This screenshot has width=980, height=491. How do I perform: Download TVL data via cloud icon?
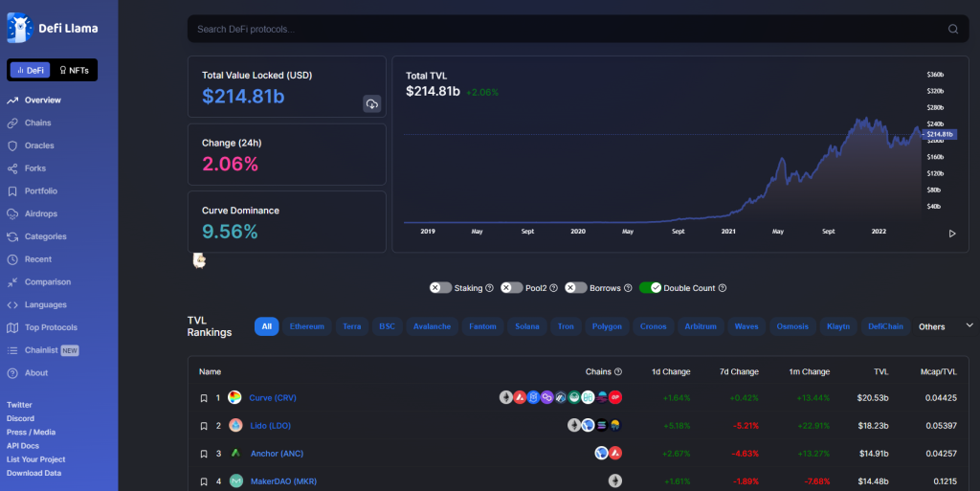[x=372, y=103]
